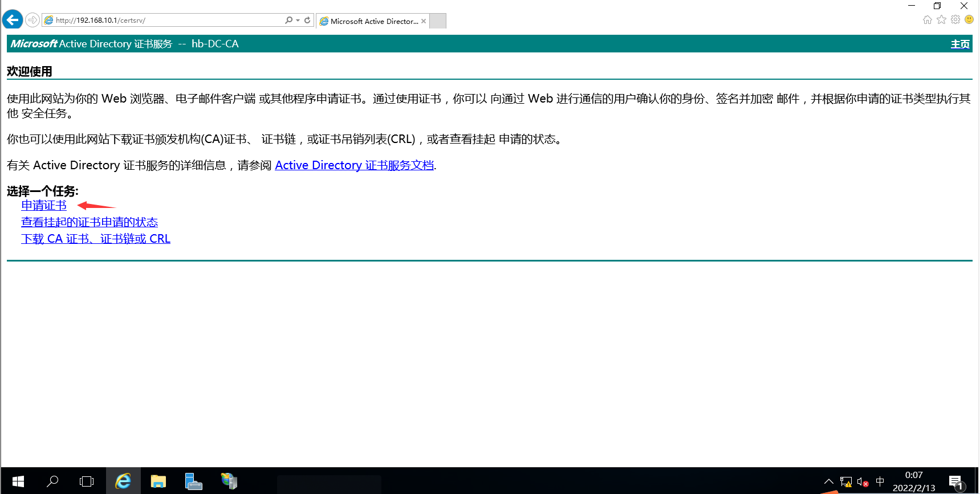Click the network status tray icon
This screenshot has height=494, width=980.
click(846, 482)
